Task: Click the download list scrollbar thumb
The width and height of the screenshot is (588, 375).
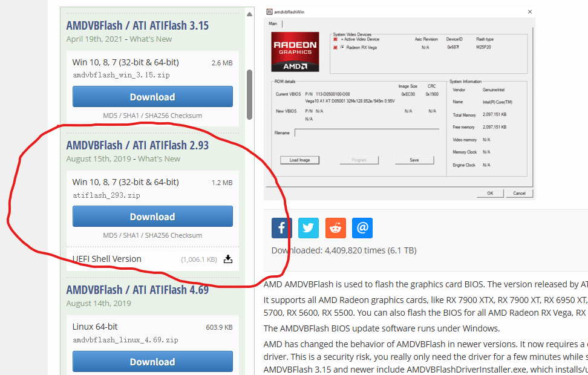Action: [x=249, y=94]
